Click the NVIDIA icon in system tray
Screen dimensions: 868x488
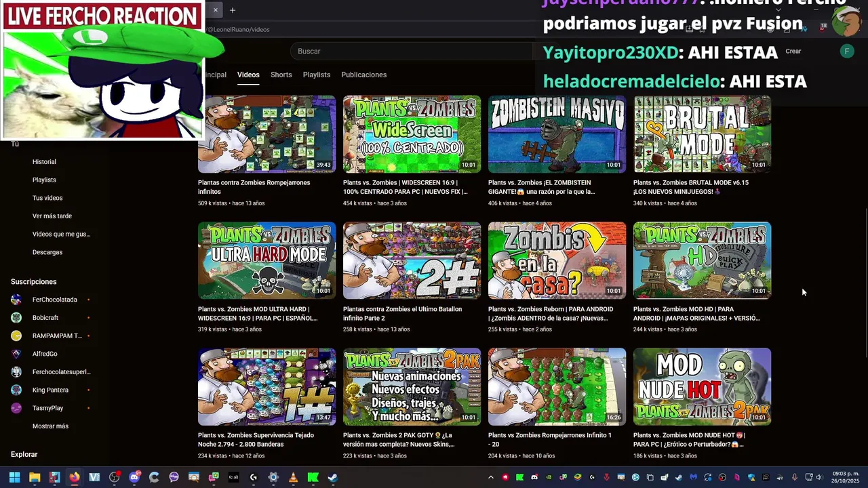coord(549,477)
